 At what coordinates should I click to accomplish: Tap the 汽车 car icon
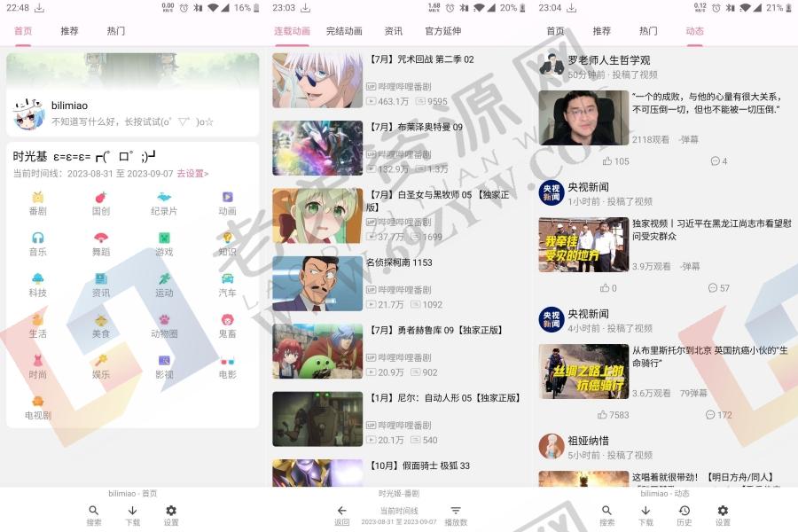pos(227,278)
